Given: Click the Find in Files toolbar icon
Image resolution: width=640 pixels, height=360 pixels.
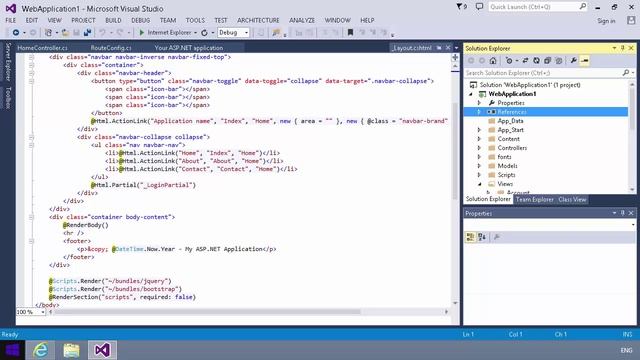Looking at the screenshot, I should tap(276, 33).
